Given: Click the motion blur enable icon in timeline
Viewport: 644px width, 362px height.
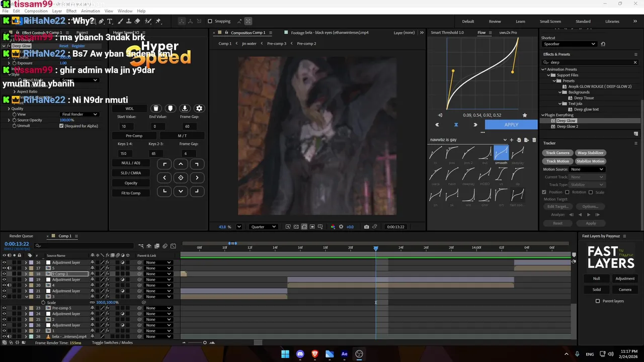Looking at the screenshot, I should (x=165, y=246).
